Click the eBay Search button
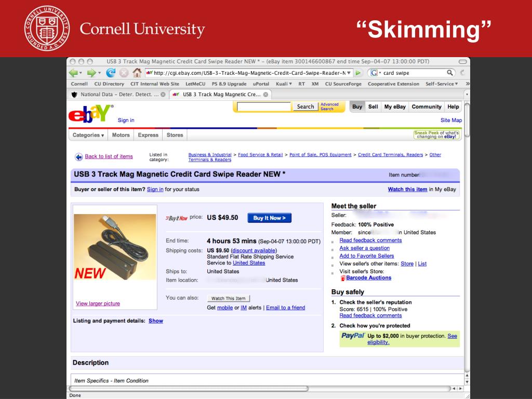Image resolution: width=532 pixels, height=399 pixels. [x=305, y=107]
